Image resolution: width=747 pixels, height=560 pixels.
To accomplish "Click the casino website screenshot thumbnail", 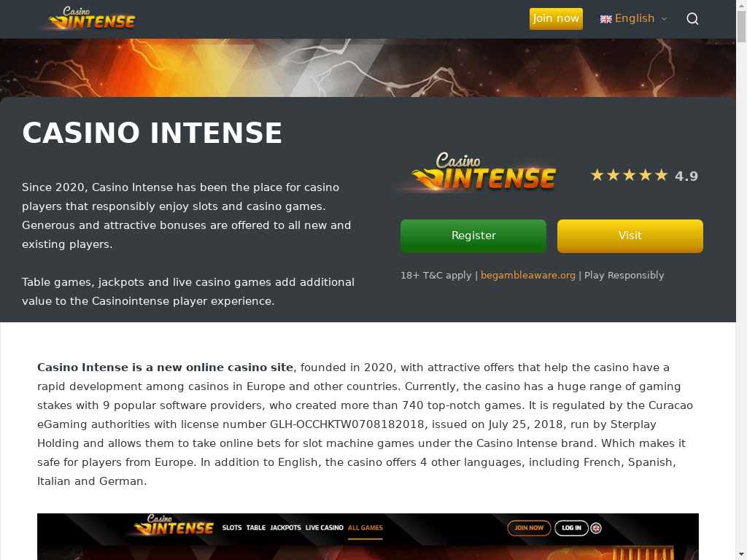I will 368,537.
